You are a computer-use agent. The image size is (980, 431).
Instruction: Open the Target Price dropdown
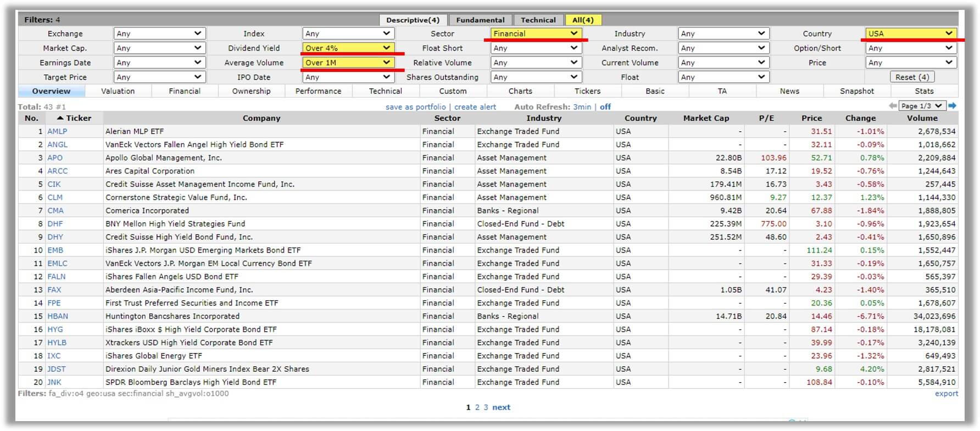159,77
